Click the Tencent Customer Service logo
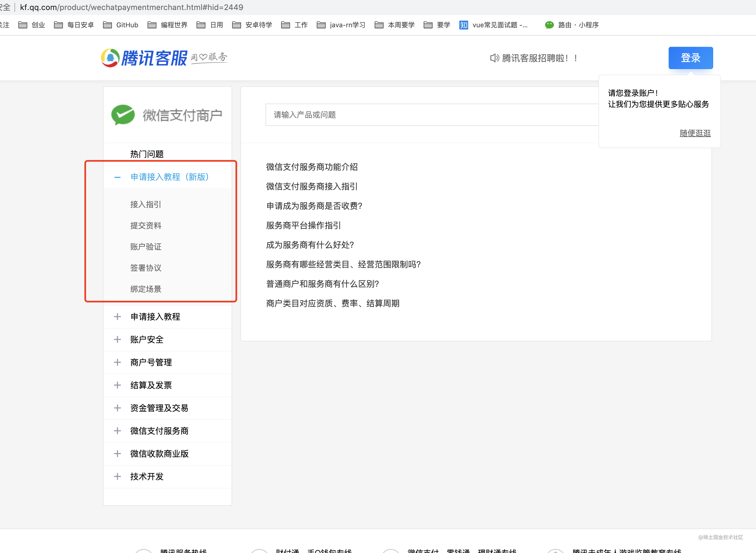Image resolution: width=756 pixels, height=553 pixels. pos(164,58)
